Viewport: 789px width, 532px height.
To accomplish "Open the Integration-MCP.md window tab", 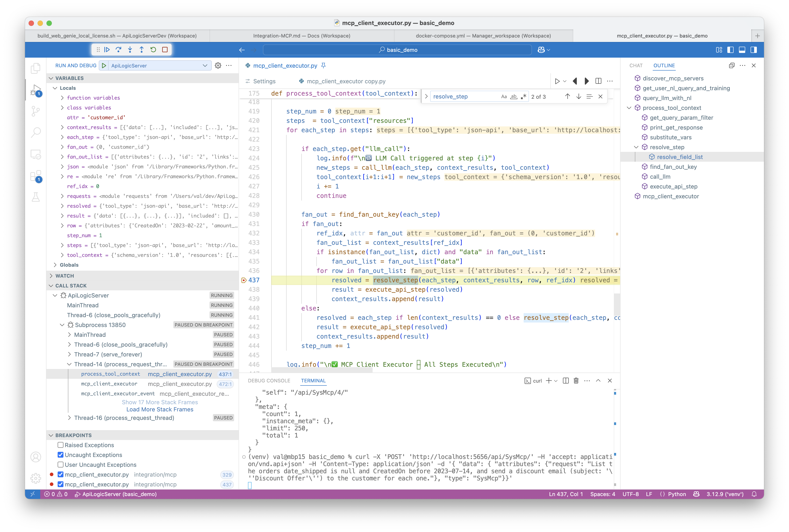I will pyautogui.click(x=302, y=36).
